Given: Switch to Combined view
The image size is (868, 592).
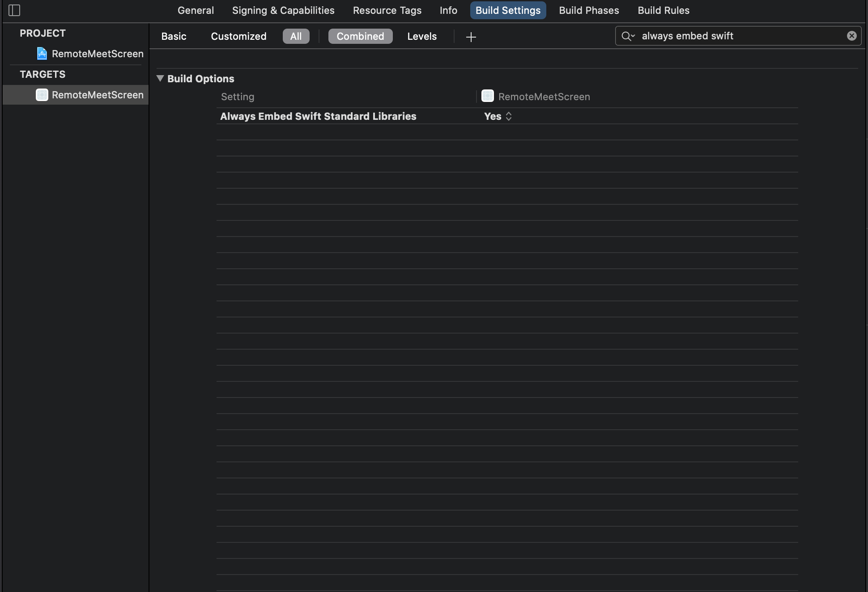Looking at the screenshot, I should click(x=360, y=36).
